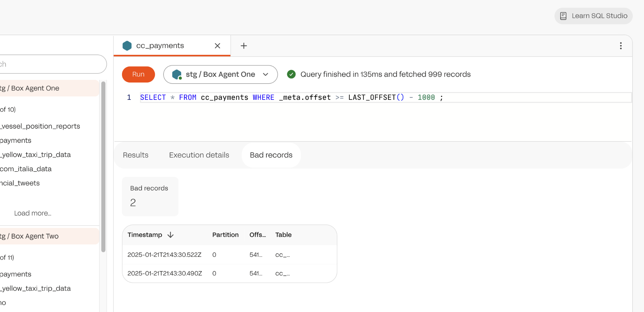
Task: Close the cc_payments query tab
Action: tap(217, 46)
